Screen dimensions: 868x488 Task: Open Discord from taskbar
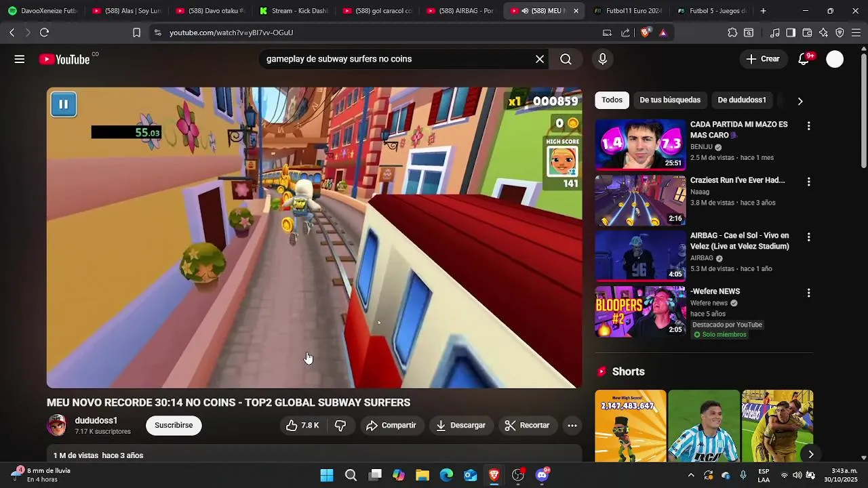[542, 475]
